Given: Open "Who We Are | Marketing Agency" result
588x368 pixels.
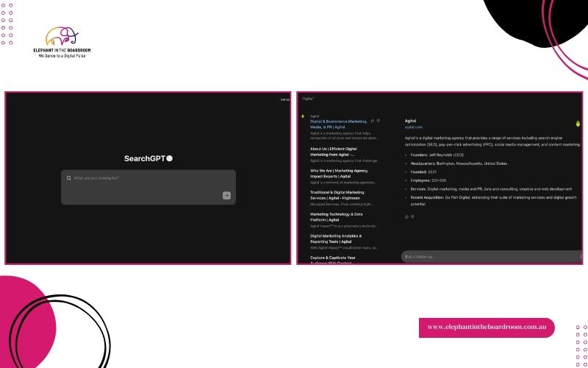Looking at the screenshot, I should pos(339,174).
